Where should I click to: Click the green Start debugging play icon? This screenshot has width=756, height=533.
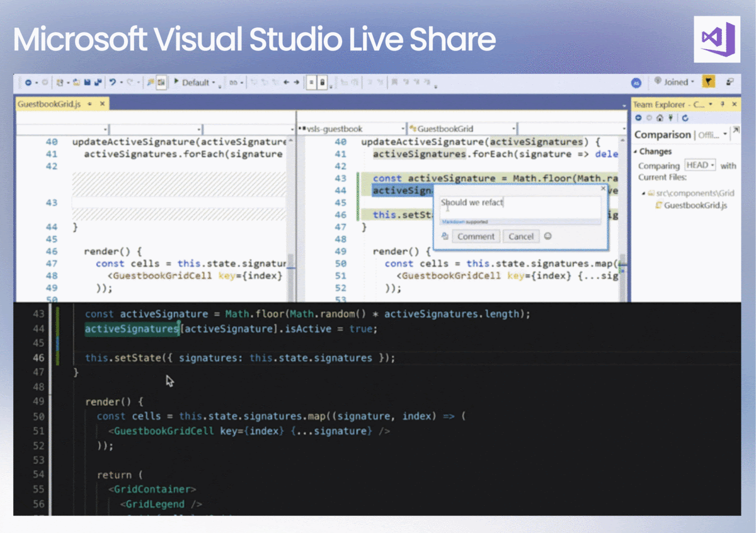click(x=176, y=82)
